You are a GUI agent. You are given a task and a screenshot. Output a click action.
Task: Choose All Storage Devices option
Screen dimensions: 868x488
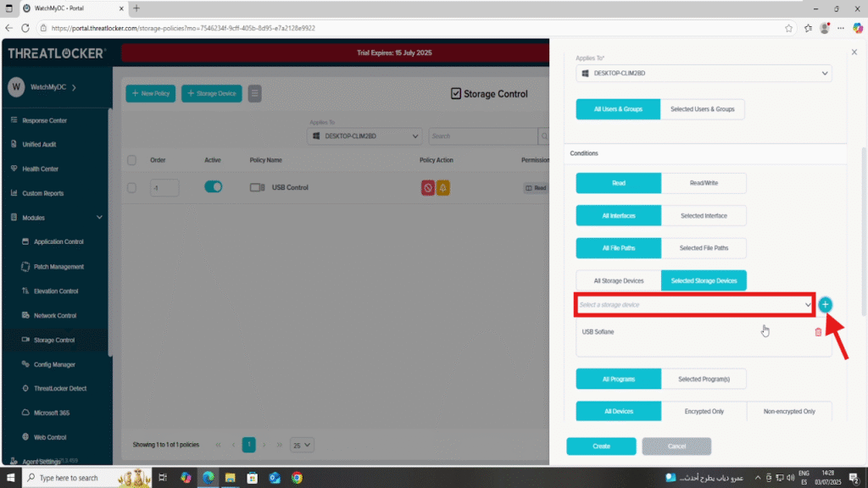[618, 281]
